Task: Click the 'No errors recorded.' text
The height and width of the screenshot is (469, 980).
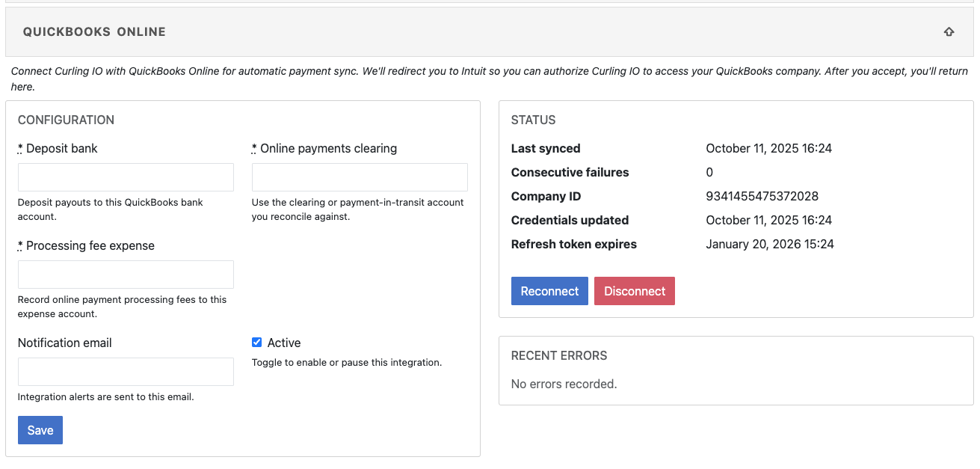Action: click(564, 384)
